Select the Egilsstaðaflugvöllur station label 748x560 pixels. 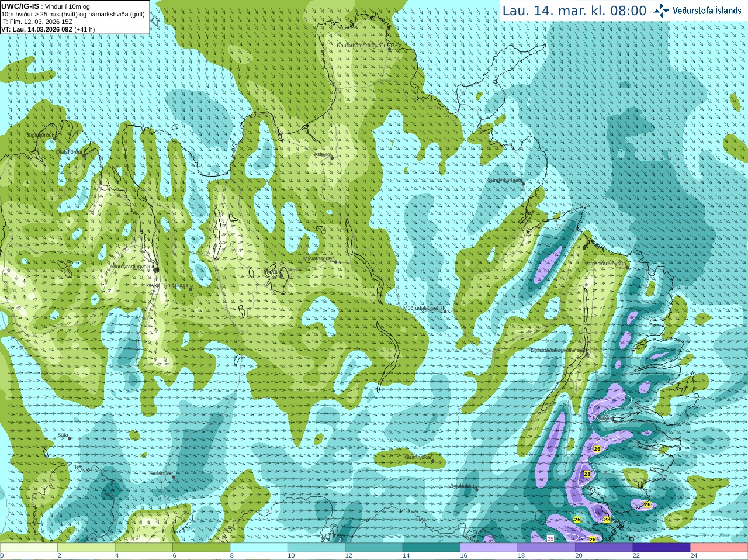[x=559, y=350]
